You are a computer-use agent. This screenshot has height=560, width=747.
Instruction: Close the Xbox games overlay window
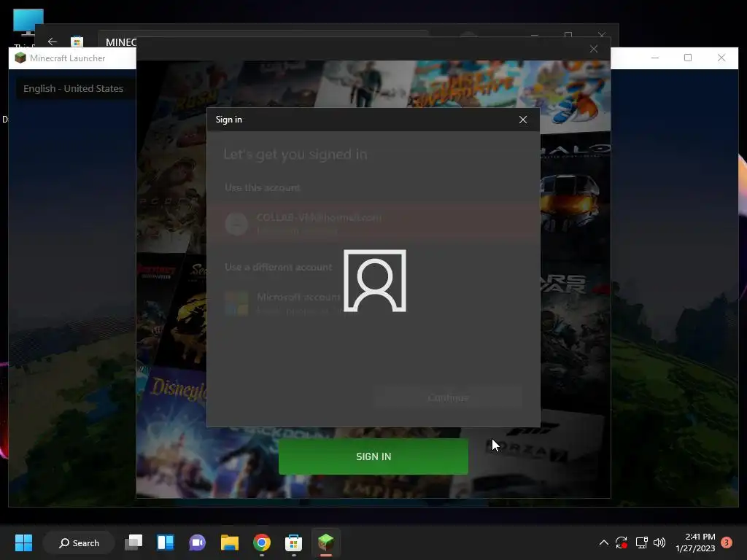[x=594, y=49]
